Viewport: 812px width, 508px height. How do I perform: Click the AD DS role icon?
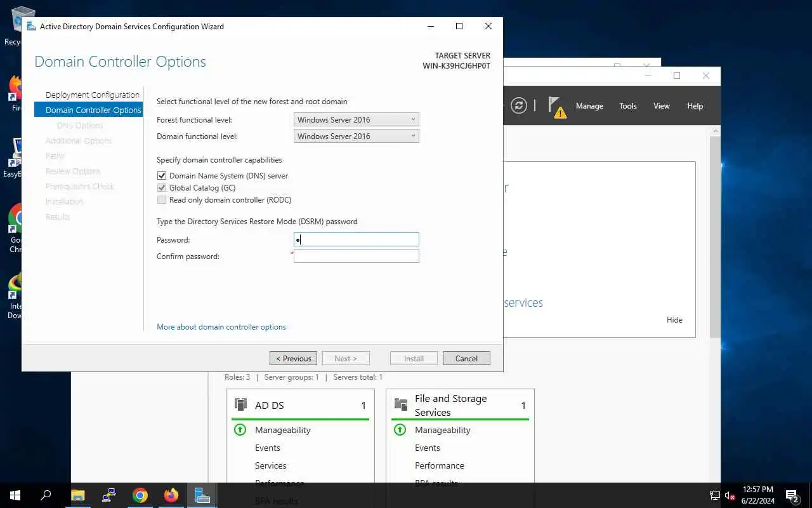tap(240, 404)
